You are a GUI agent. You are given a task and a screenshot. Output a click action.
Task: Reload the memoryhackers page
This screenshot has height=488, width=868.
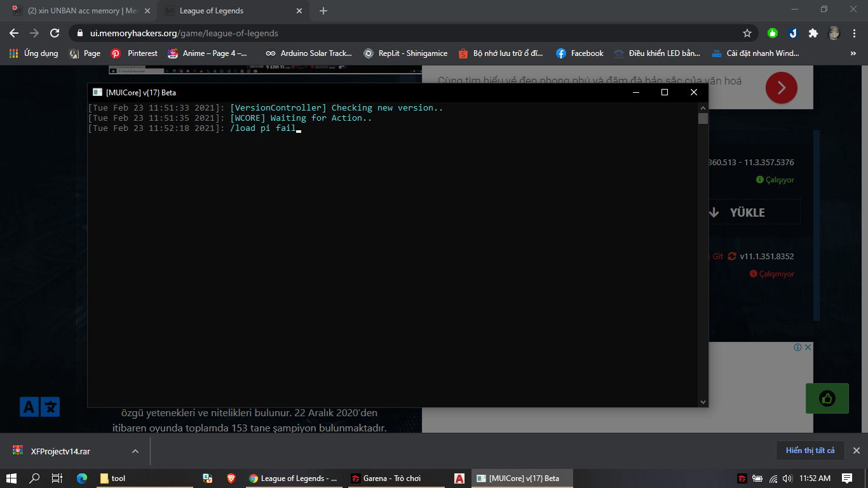pos(55,33)
